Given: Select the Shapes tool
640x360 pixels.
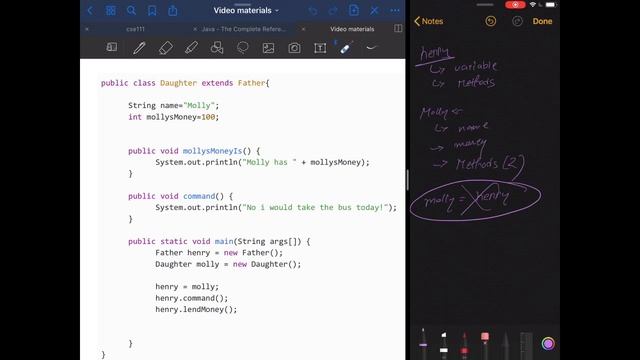Looking at the screenshot, I should [x=217, y=48].
